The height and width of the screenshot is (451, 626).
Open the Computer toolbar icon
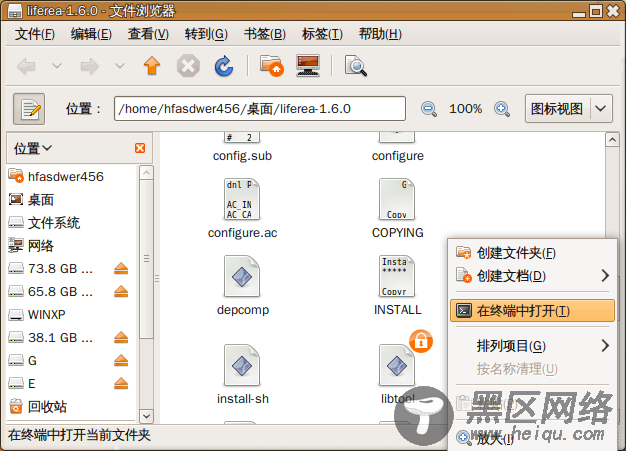pos(308,65)
